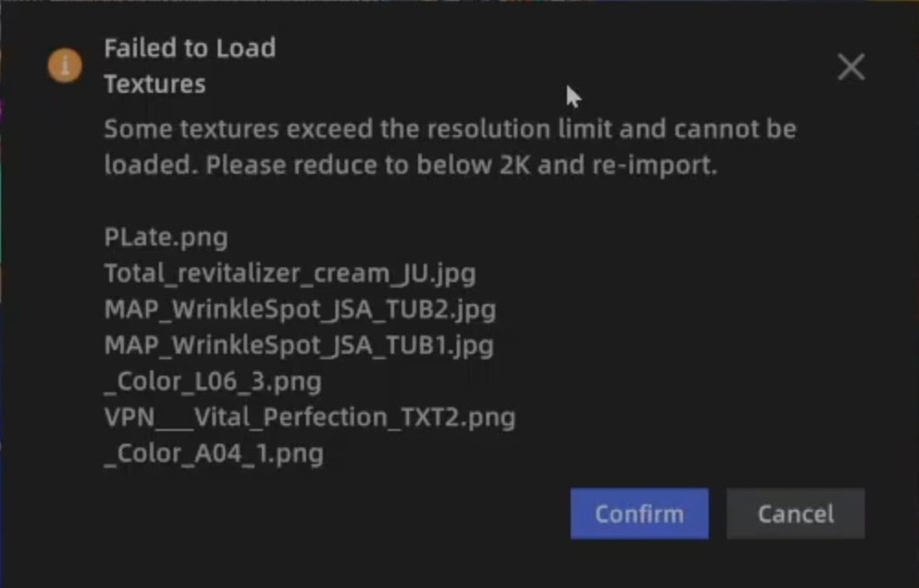Select _Color_A04_1.png entry
This screenshot has height=588, width=919.
(214, 454)
